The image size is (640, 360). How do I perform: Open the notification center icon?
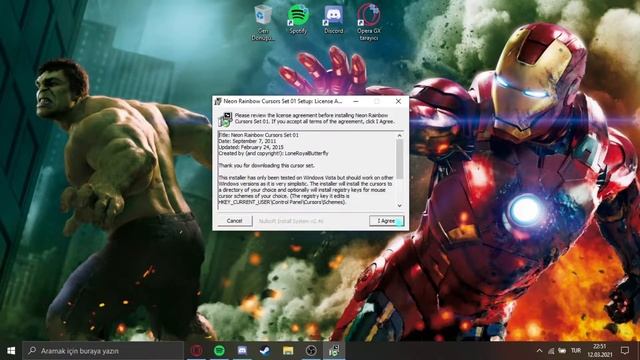pos(624,351)
